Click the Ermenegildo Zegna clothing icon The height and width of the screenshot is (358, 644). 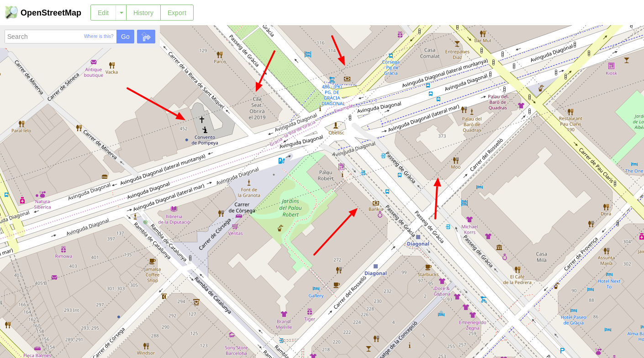coord(473,315)
